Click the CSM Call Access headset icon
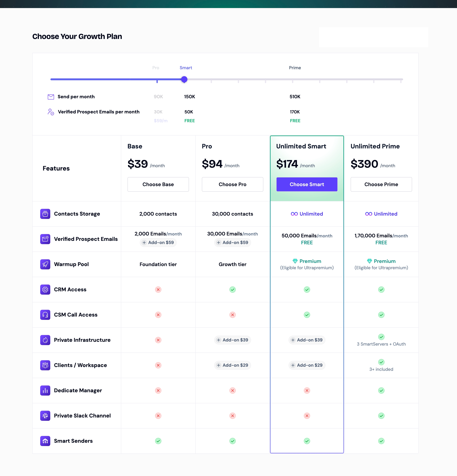 click(x=45, y=315)
